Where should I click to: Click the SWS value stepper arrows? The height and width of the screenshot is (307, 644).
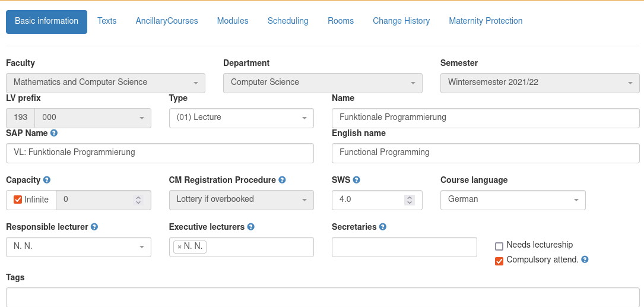409,200
